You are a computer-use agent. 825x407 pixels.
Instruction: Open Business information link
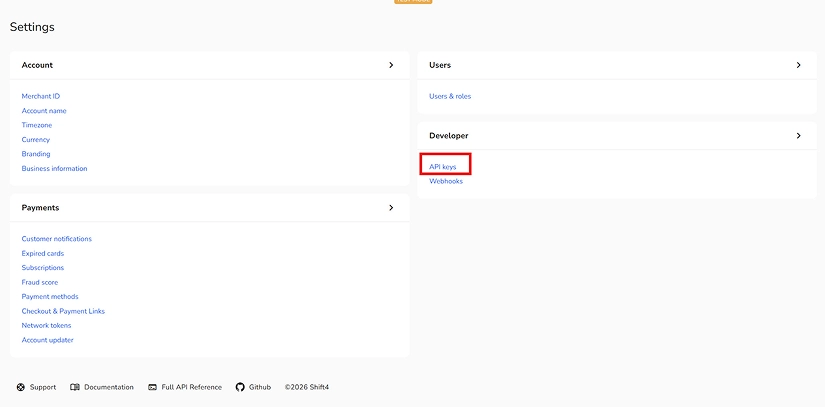[54, 169]
